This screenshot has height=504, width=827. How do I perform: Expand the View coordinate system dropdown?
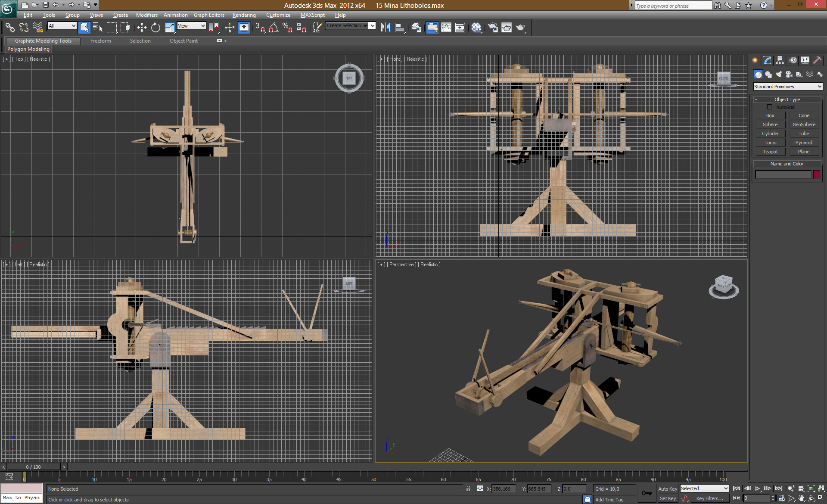pyautogui.click(x=191, y=26)
